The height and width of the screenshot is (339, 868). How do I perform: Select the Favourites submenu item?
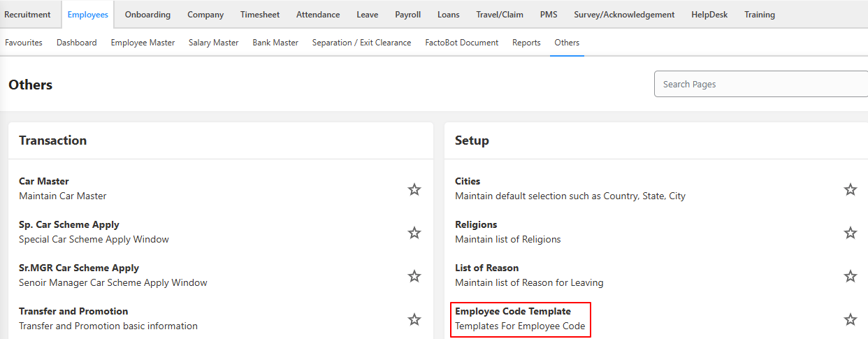24,43
